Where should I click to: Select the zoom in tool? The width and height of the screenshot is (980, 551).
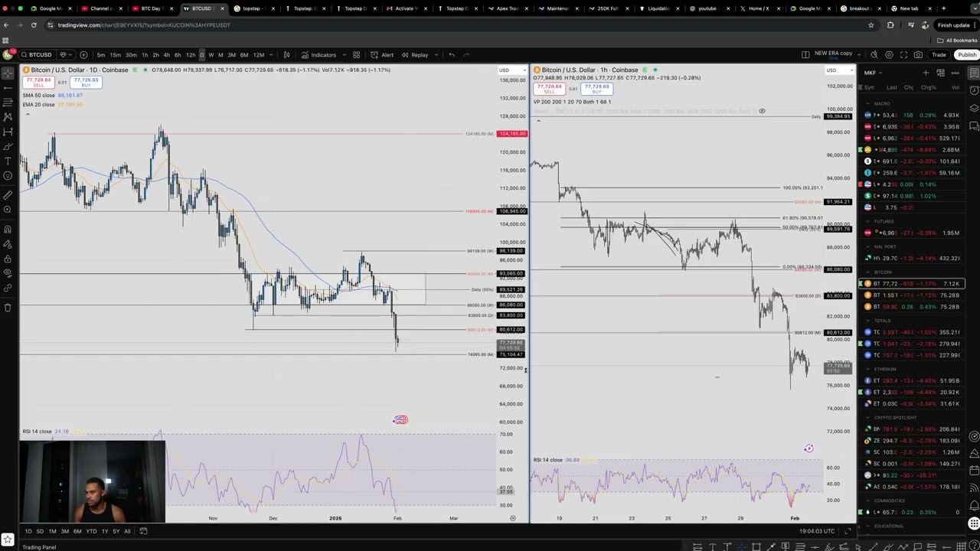8,210
